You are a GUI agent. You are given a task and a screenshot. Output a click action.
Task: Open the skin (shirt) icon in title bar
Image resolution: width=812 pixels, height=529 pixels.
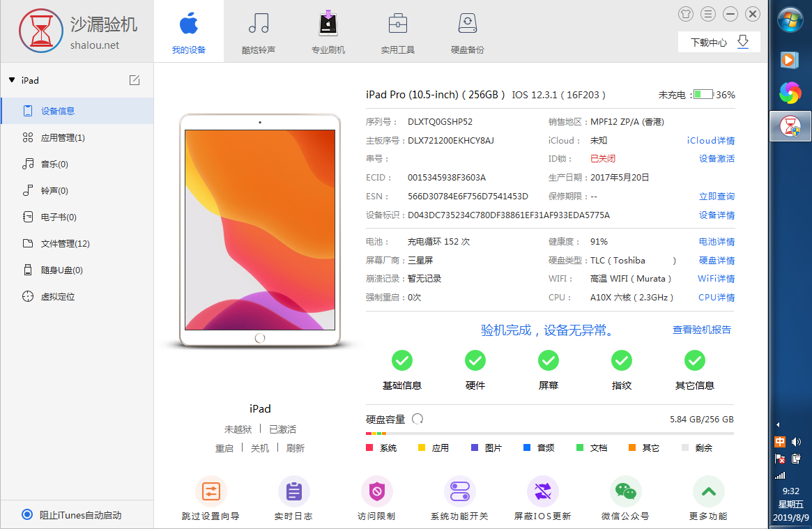686,14
